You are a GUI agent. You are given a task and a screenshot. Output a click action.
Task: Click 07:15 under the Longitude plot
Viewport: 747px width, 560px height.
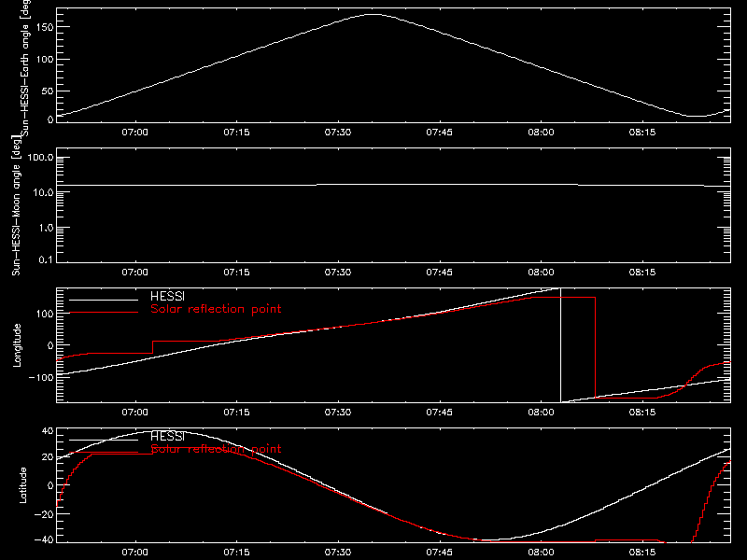[236, 413]
